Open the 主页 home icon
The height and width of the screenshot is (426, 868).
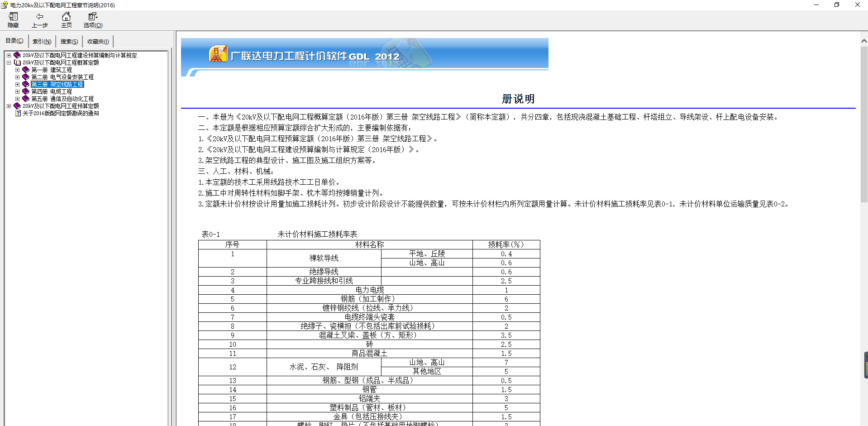(x=66, y=17)
